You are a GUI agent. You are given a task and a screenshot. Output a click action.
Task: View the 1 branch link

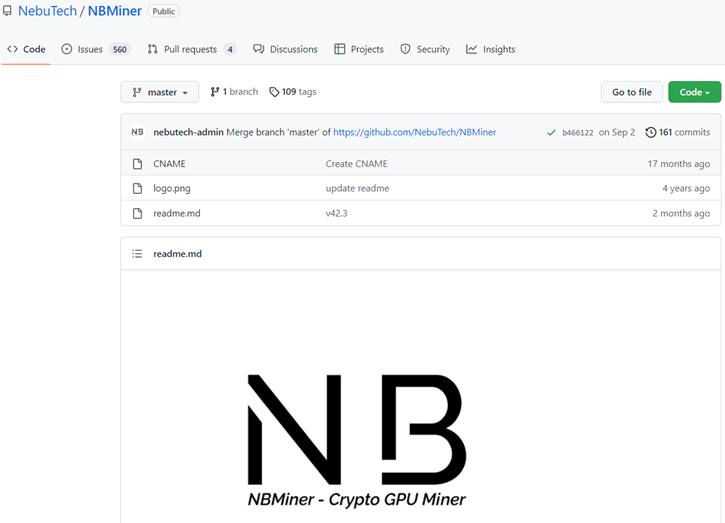click(x=234, y=92)
